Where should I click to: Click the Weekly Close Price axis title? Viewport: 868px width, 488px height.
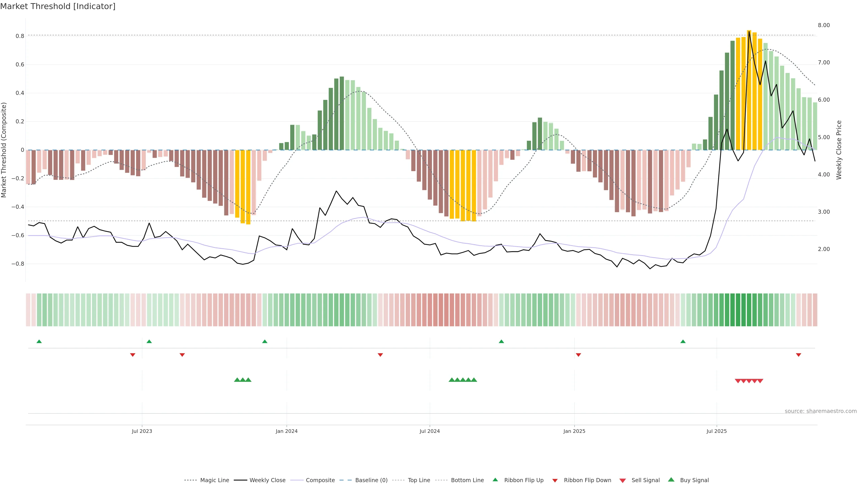tap(839, 150)
